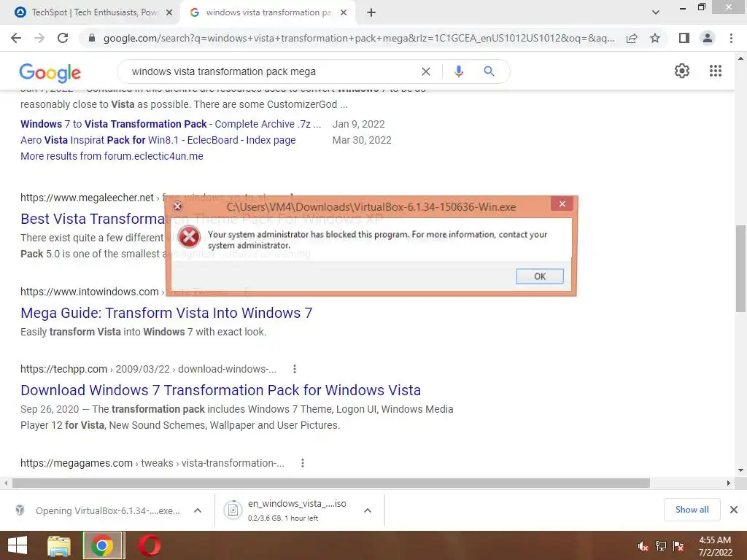Click Chrome icon on taskbar
Screen dimensions: 747x560
click(102, 545)
